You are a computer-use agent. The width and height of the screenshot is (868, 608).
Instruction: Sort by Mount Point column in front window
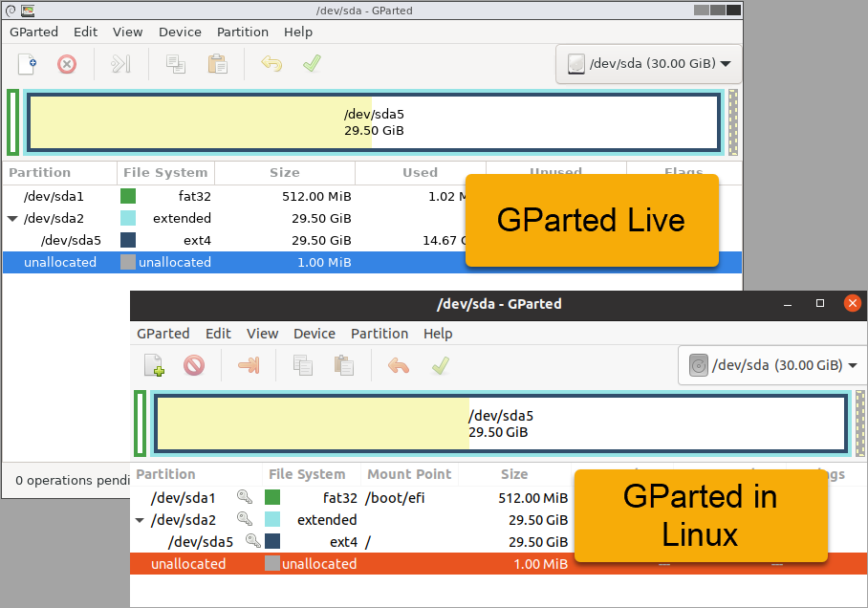(410, 474)
